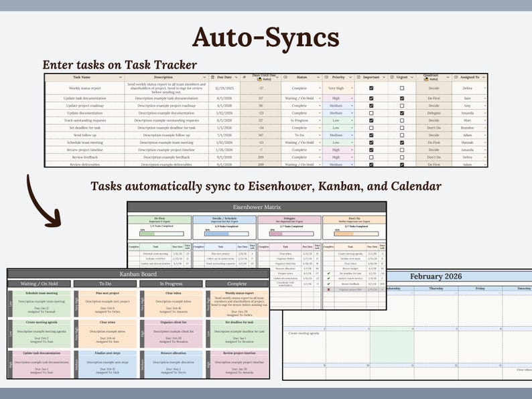
Task: Open the Task Name column filter arrow
Action: [120, 77]
